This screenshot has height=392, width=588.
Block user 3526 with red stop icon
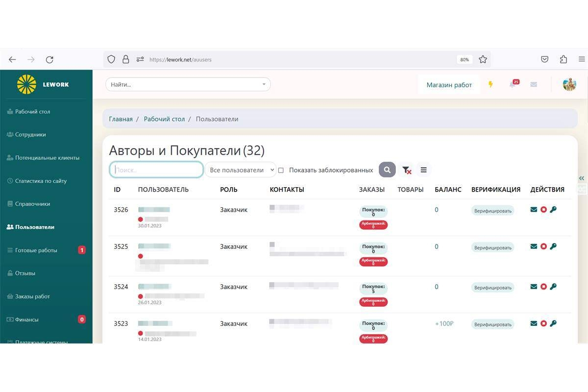pos(543,210)
